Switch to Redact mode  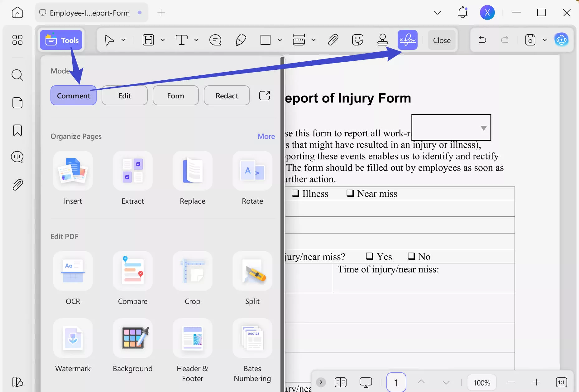(x=227, y=96)
